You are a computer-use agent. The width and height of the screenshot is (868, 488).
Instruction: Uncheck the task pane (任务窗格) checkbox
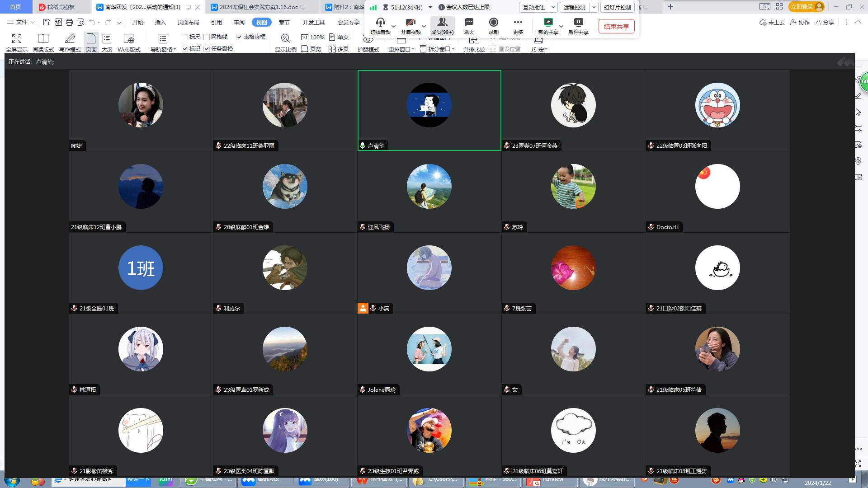pyautogui.click(x=207, y=49)
